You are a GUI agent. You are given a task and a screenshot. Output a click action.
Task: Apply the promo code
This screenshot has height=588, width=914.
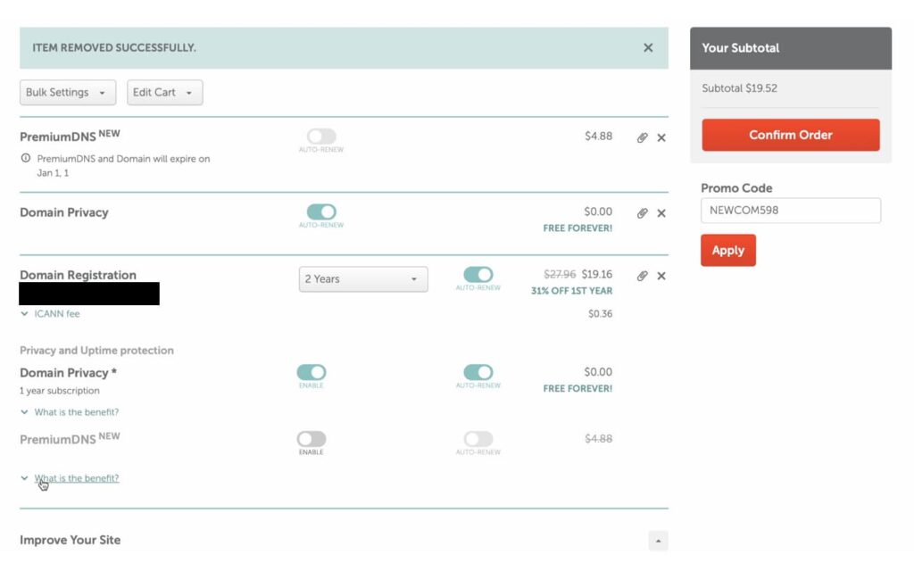point(727,251)
